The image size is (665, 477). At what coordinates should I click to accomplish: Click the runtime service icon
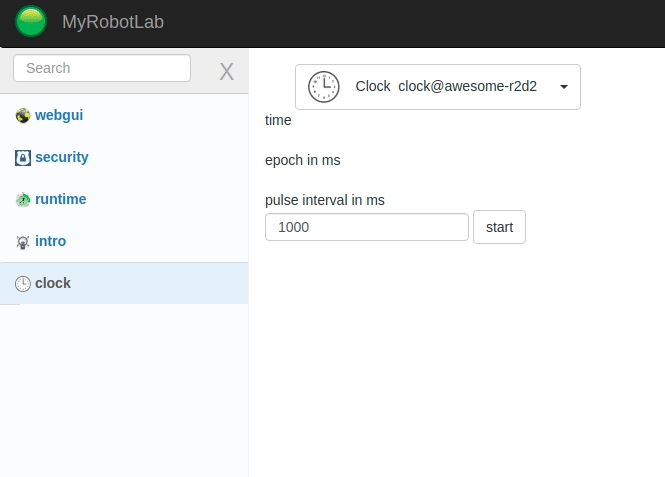(23, 200)
